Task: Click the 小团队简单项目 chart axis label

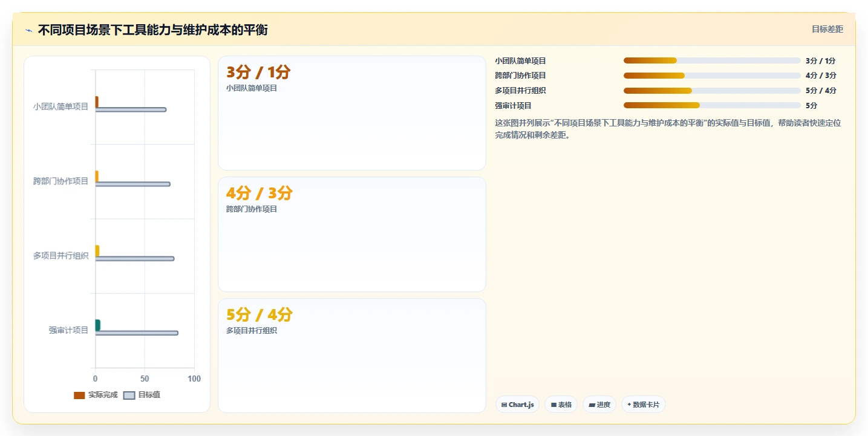Action: click(60, 106)
